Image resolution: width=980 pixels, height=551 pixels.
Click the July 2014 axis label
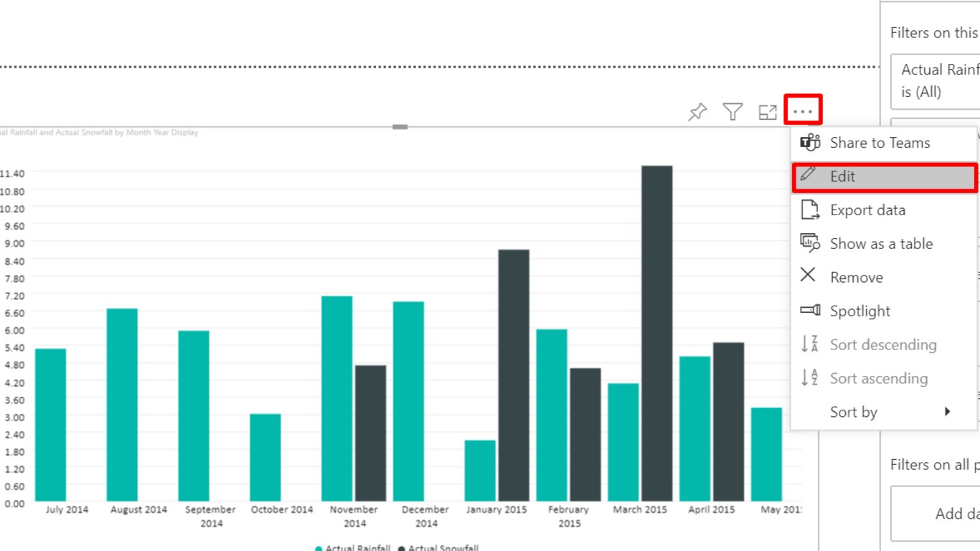67,509
